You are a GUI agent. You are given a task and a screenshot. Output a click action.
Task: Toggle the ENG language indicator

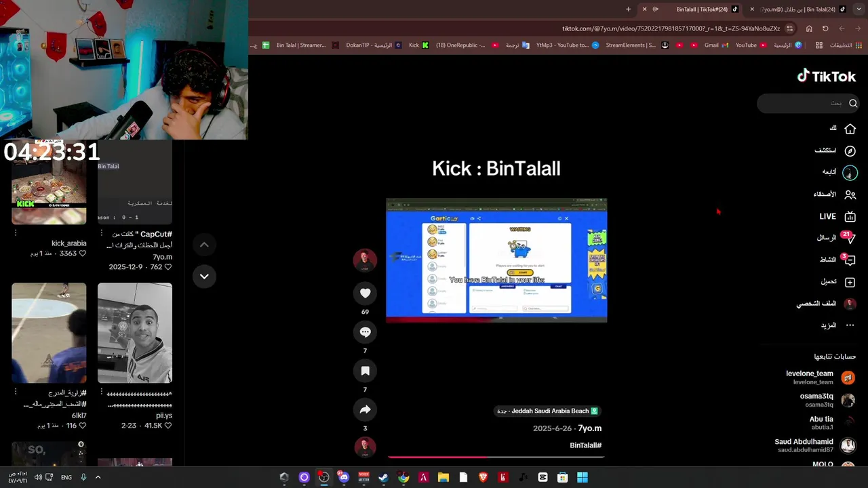pyautogui.click(x=66, y=477)
